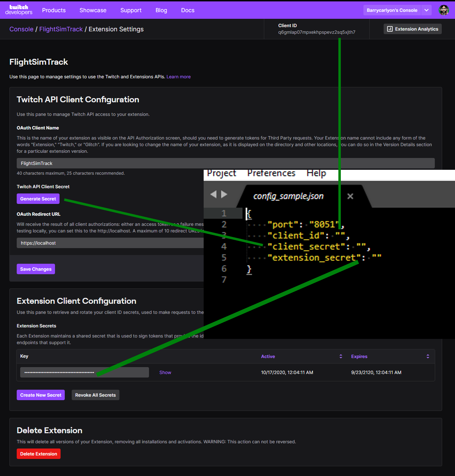Image resolution: width=455 pixels, height=476 pixels.
Task: Open the Blog link
Action: pyautogui.click(x=161, y=10)
